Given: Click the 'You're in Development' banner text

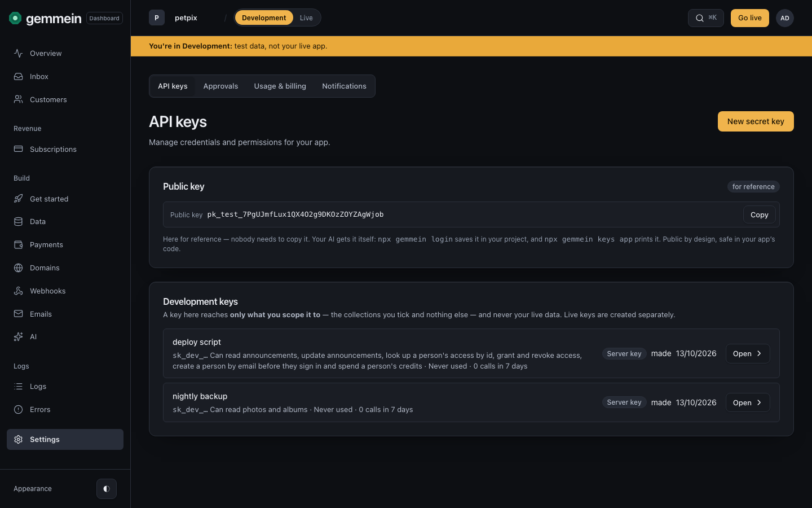Looking at the screenshot, I should 238,46.
